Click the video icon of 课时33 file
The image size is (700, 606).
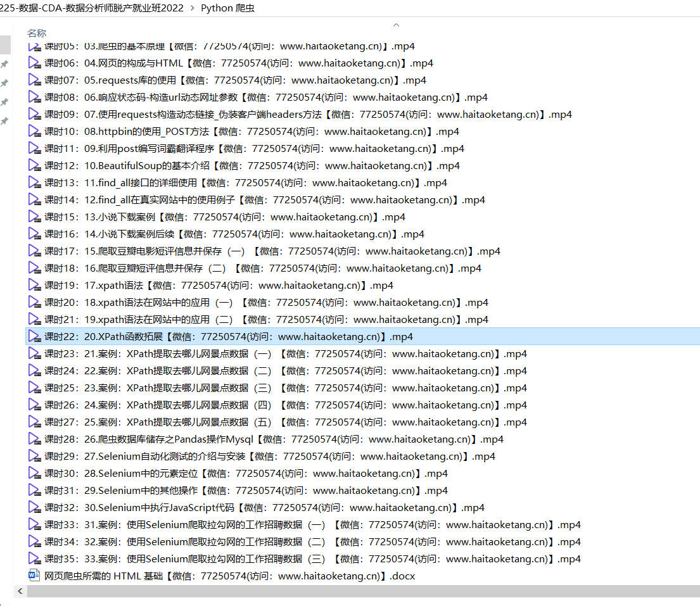(x=34, y=524)
